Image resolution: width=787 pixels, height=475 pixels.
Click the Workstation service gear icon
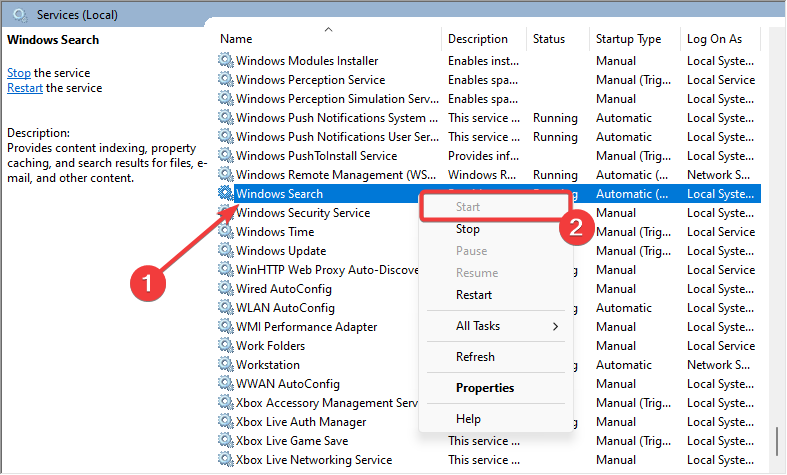pyautogui.click(x=225, y=364)
